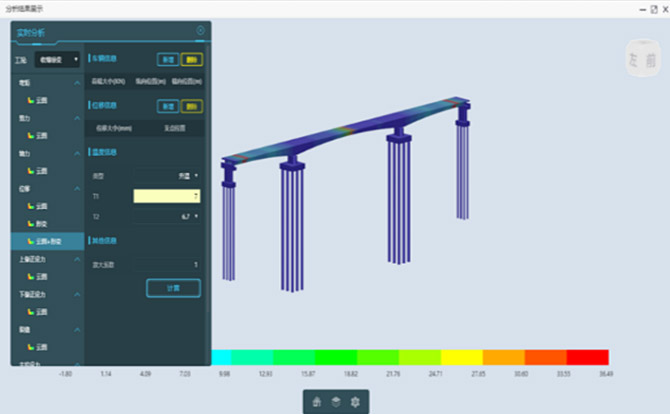Select 云图 under the 裂缝 group
Viewport: 670px width, 414px height.
coord(41,347)
